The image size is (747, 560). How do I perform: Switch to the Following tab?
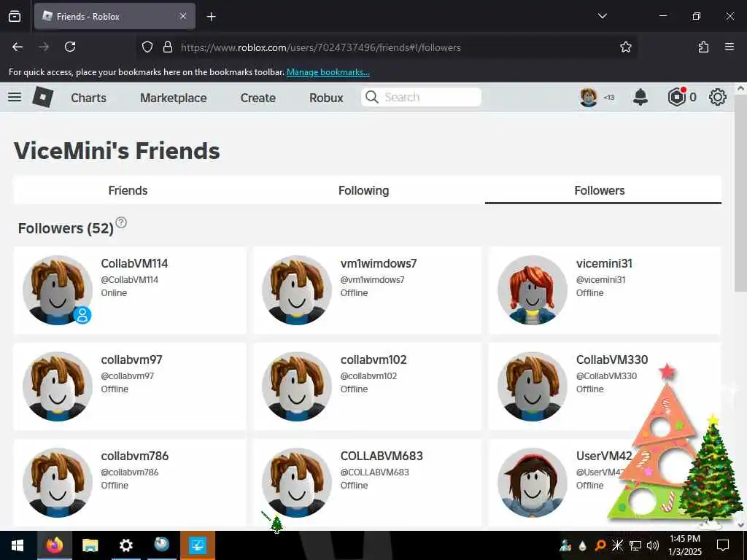(x=363, y=190)
